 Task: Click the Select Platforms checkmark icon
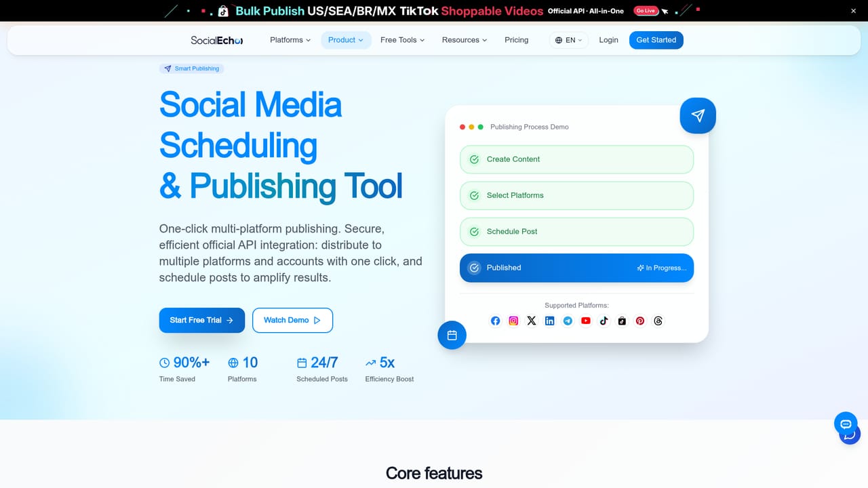tap(474, 195)
